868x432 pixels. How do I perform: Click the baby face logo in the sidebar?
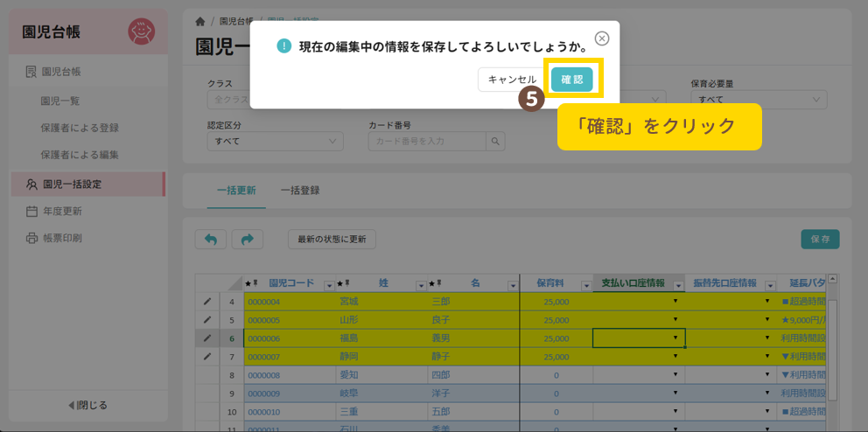coord(141,31)
